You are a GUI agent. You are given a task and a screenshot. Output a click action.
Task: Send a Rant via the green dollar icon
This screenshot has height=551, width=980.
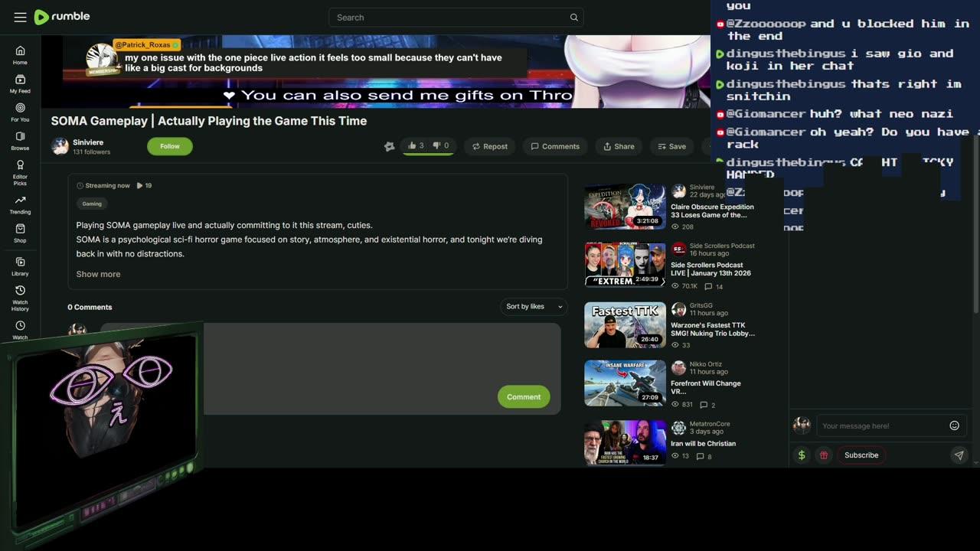[x=802, y=455]
